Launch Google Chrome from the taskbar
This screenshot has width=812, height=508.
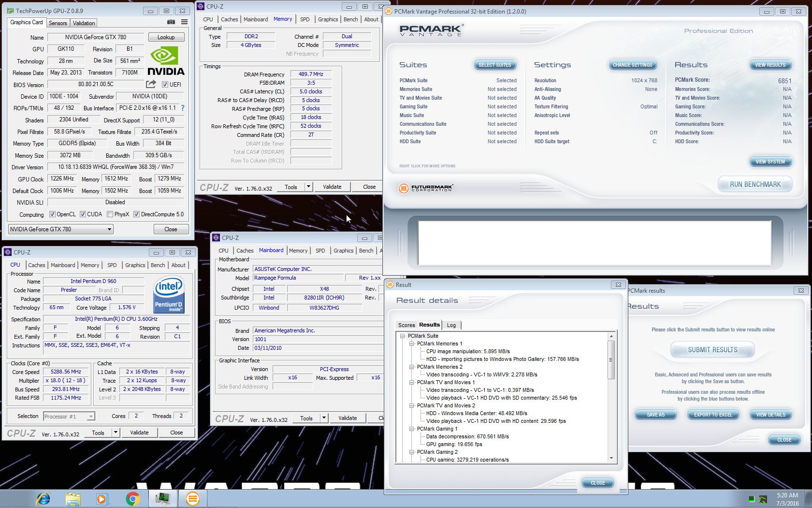pos(132,498)
